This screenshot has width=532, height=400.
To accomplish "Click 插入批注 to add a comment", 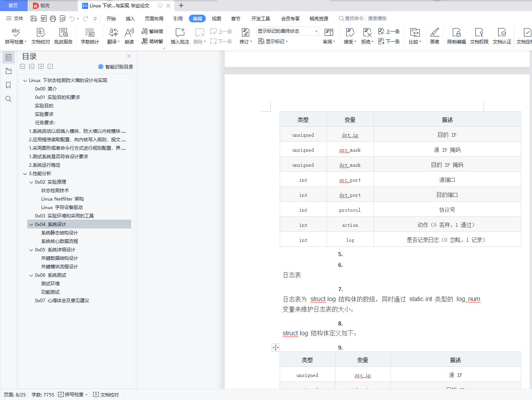I will pos(180,36).
